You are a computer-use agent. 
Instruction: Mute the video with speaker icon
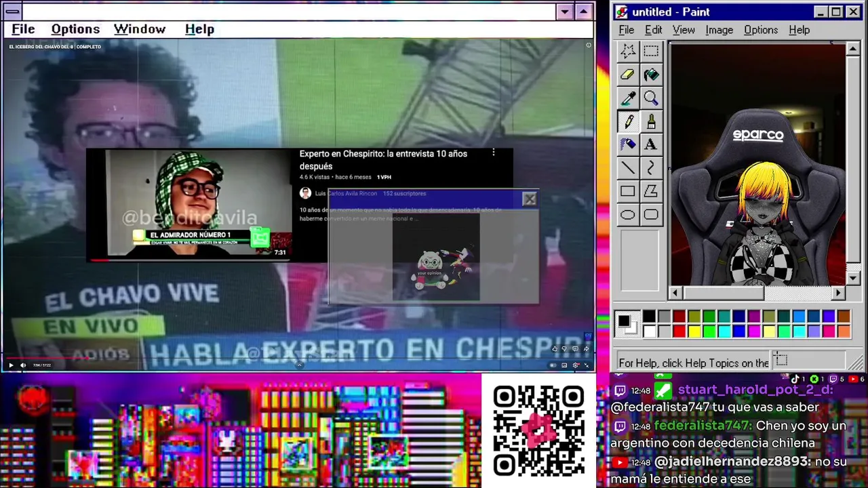pyautogui.click(x=23, y=365)
